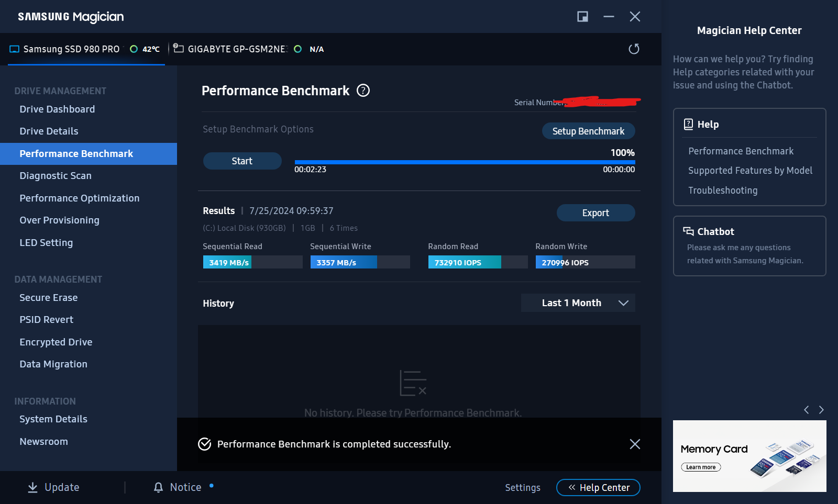Go to previous Help Center banner

tap(807, 410)
